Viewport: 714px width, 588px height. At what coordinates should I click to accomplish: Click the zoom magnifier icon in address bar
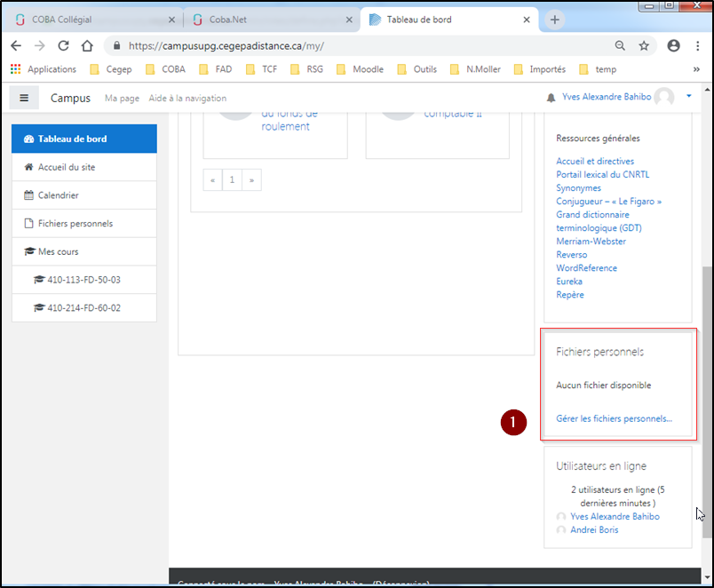click(620, 46)
